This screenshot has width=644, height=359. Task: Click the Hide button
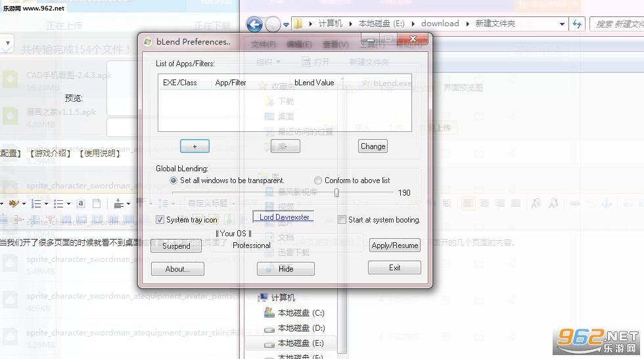[286, 268]
